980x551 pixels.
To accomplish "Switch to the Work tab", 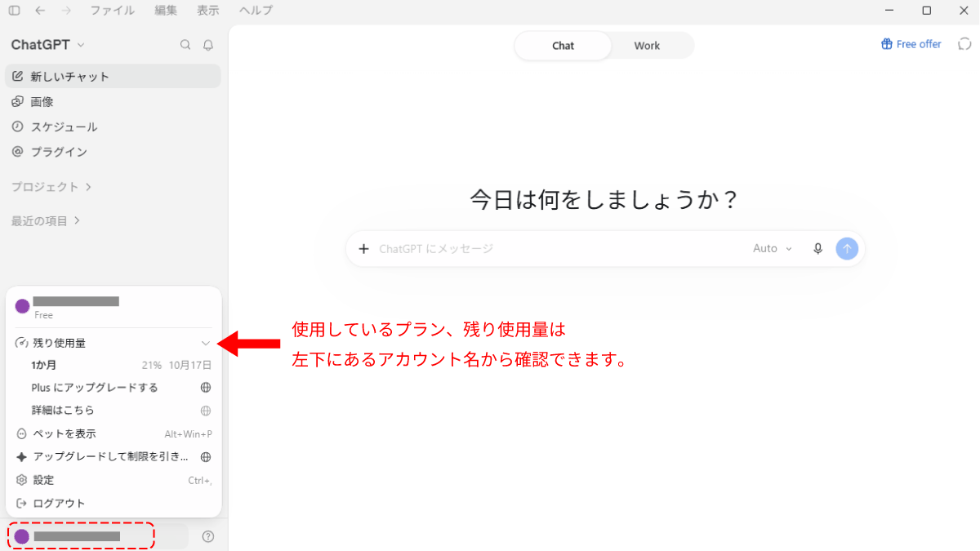I will click(x=647, y=46).
